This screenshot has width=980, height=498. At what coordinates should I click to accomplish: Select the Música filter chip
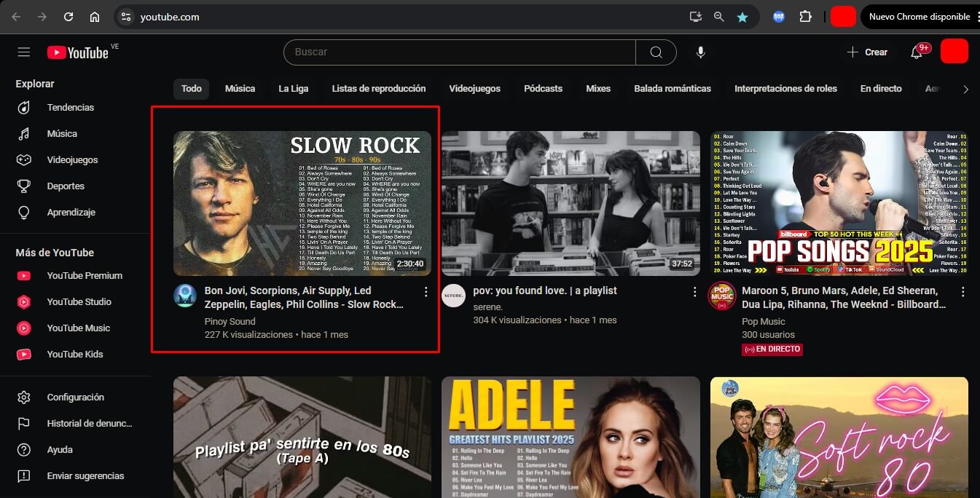point(240,89)
